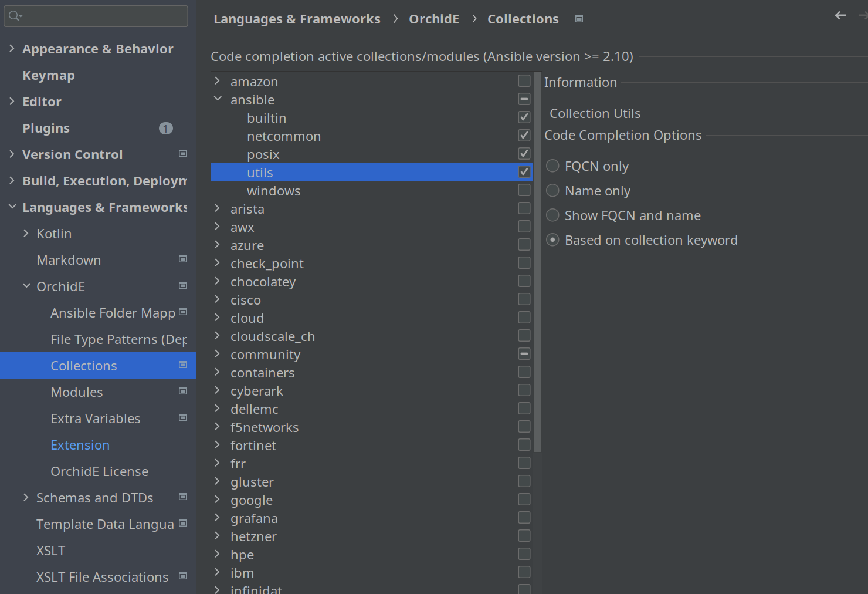Click the Languages & Frameworks breadcrumb
Screen dimensions: 868x594
[297, 19]
